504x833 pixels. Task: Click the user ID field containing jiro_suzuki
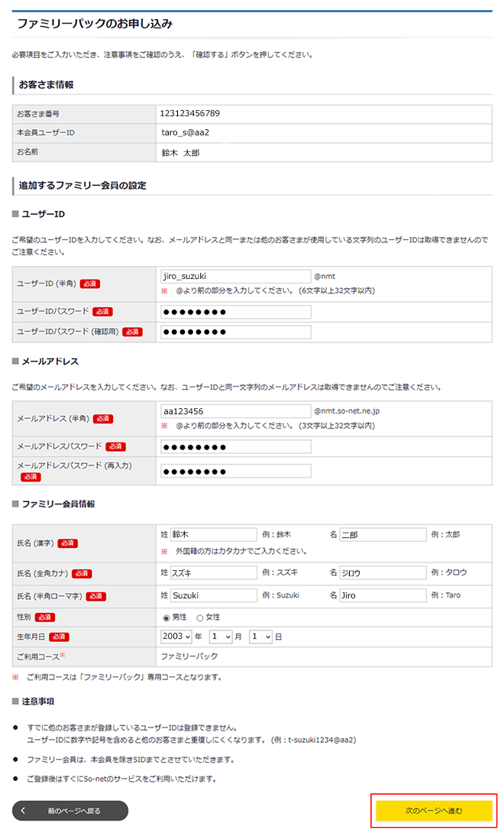[235, 277]
